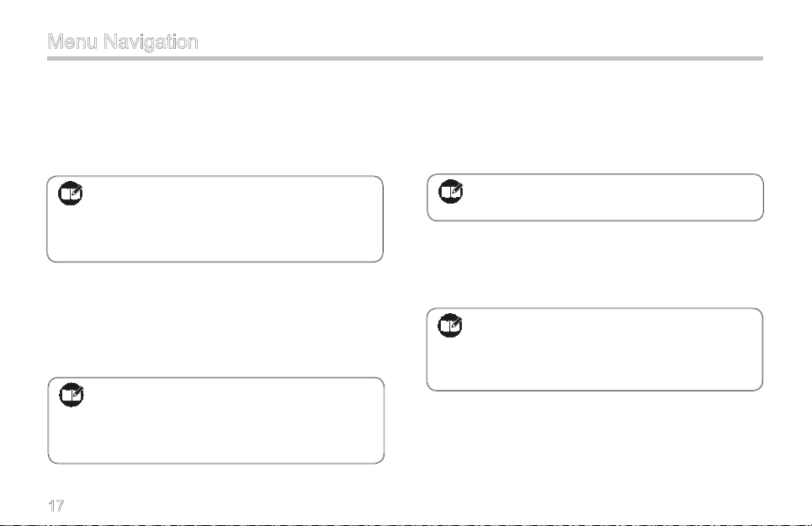Image resolution: width=812 pixels, height=526 pixels.
Task: Click the note icon in the lower-right box
Action: pos(450,325)
